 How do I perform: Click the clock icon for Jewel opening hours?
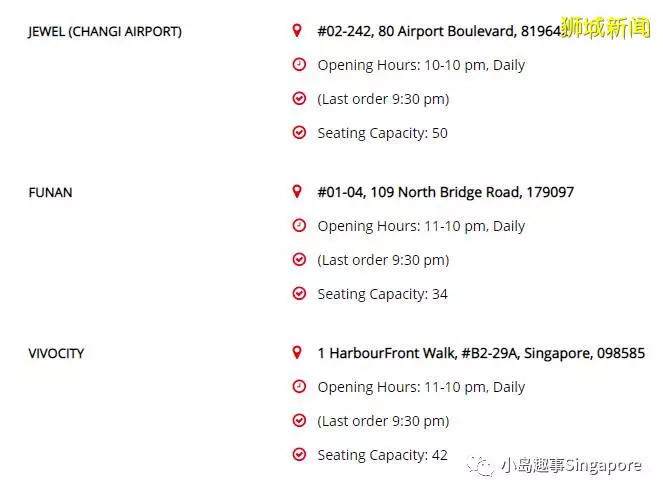(299, 65)
